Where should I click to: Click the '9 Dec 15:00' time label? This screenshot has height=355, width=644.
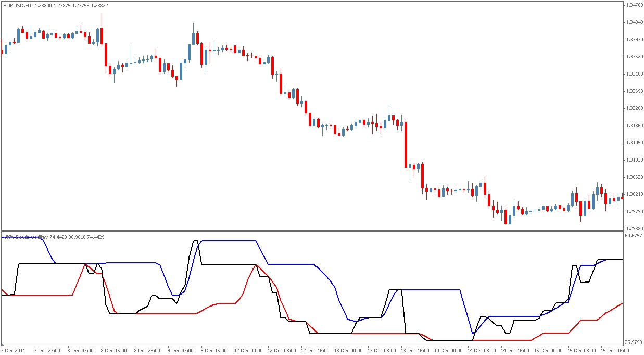click(213, 350)
